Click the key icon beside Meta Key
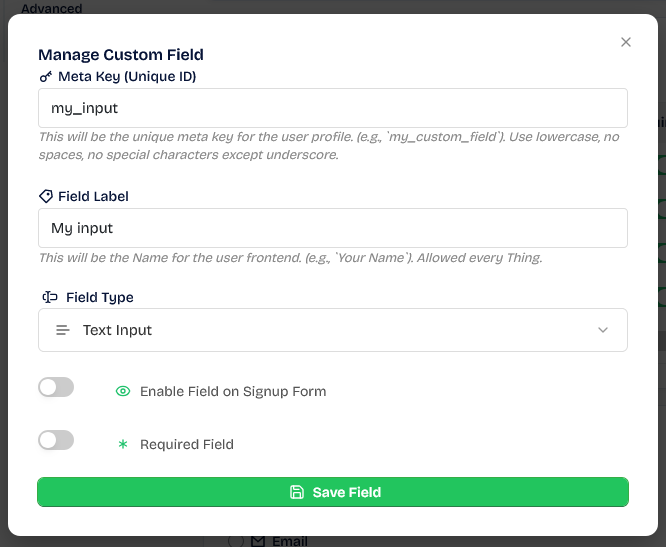This screenshot has height=547, width=666. coord(45,77)
